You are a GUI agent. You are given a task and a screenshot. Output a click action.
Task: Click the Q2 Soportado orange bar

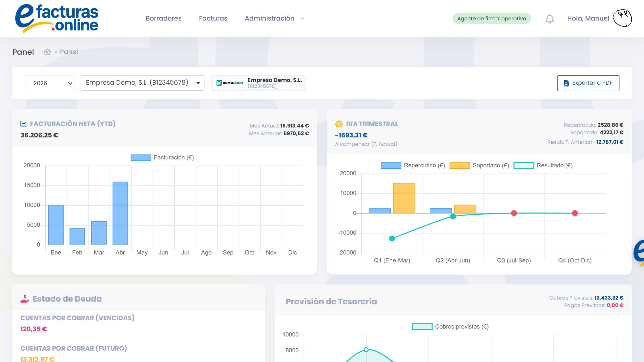tap(465, 209)
